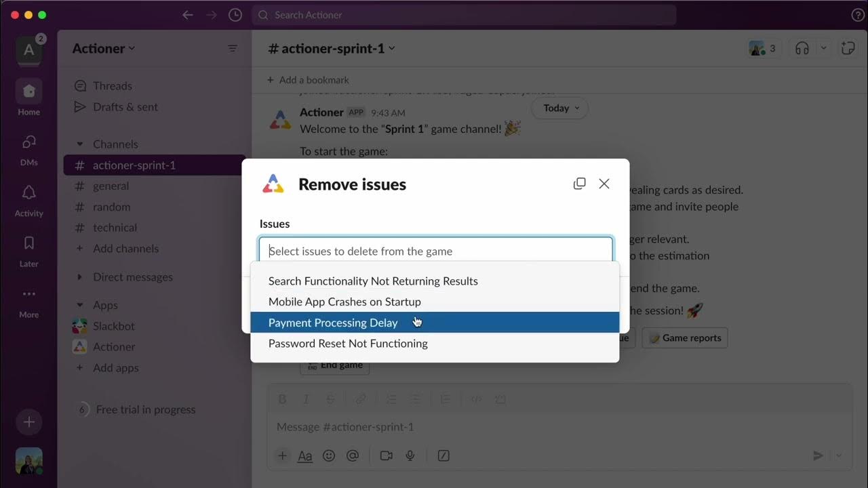The image size is (868, 488).
Task: Click message input field
Action: pyautogui.click(x=559, y=427)
